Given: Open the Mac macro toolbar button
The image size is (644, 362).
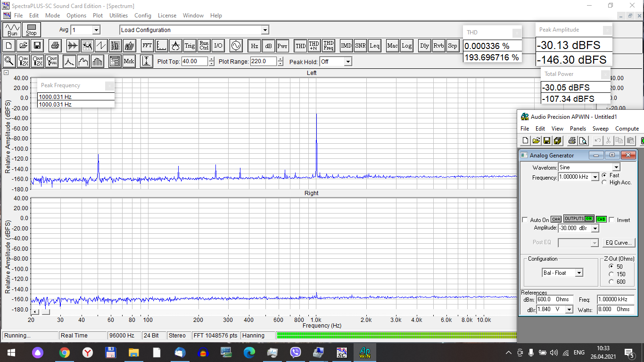Looking at the screenshot, I should tap(392, 46).
